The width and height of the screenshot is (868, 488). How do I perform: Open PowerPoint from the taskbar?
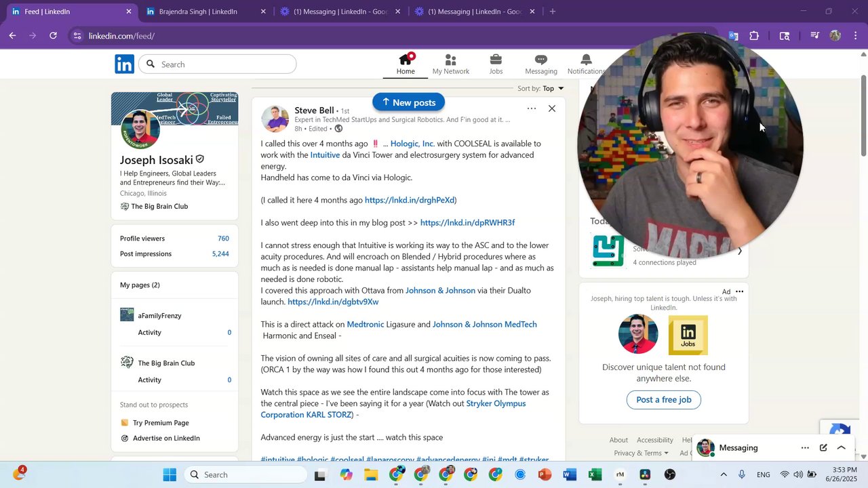click(545, 475)
